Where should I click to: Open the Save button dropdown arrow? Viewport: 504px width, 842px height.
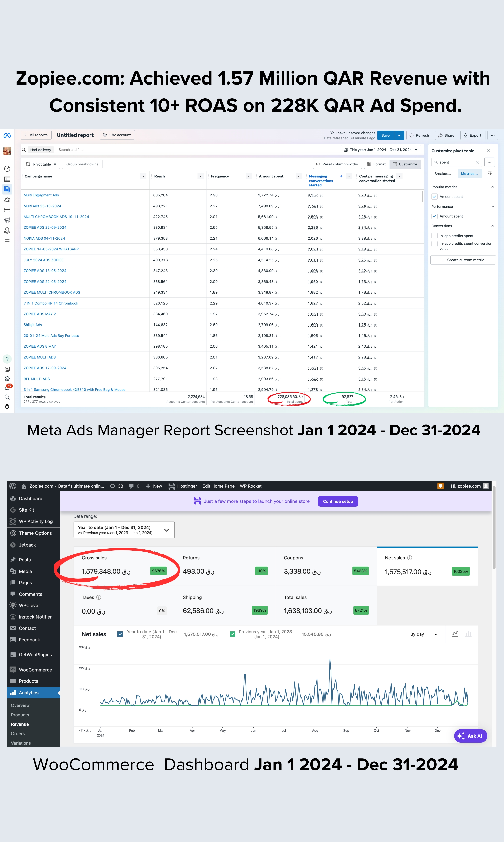399,135
